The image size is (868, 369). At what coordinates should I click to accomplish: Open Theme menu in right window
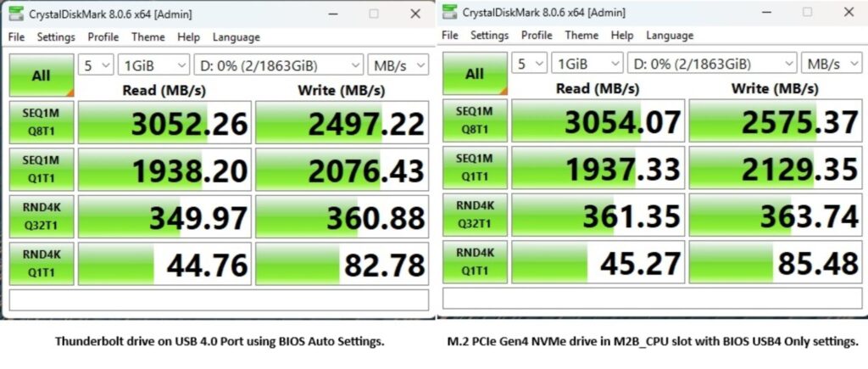[581, 36]
